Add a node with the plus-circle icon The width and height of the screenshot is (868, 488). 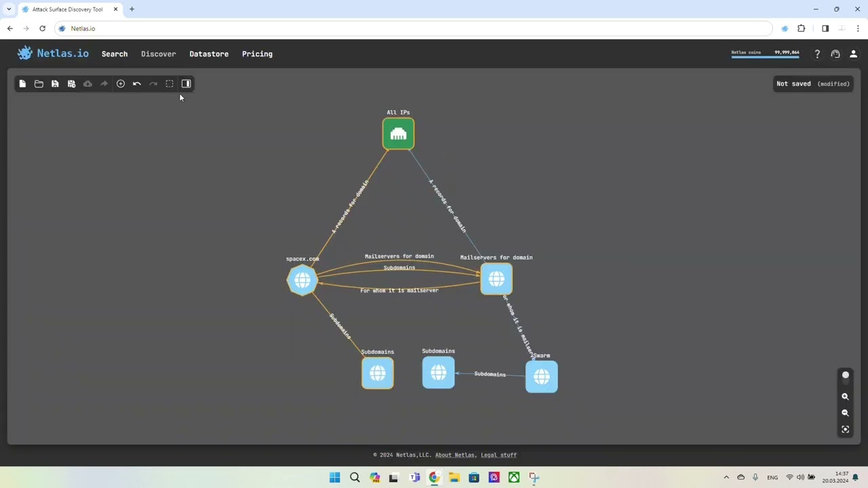pyautogui.click(x=121, y=84)
